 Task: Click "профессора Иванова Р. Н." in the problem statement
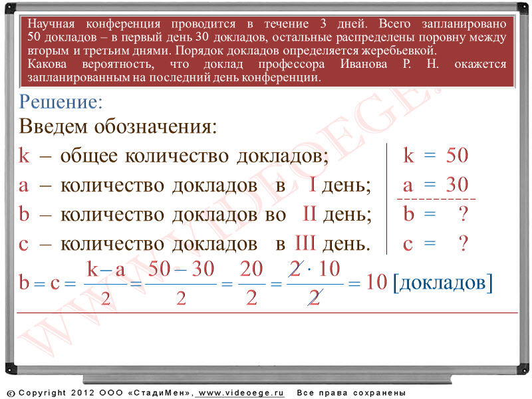click(x=348, y=64)
